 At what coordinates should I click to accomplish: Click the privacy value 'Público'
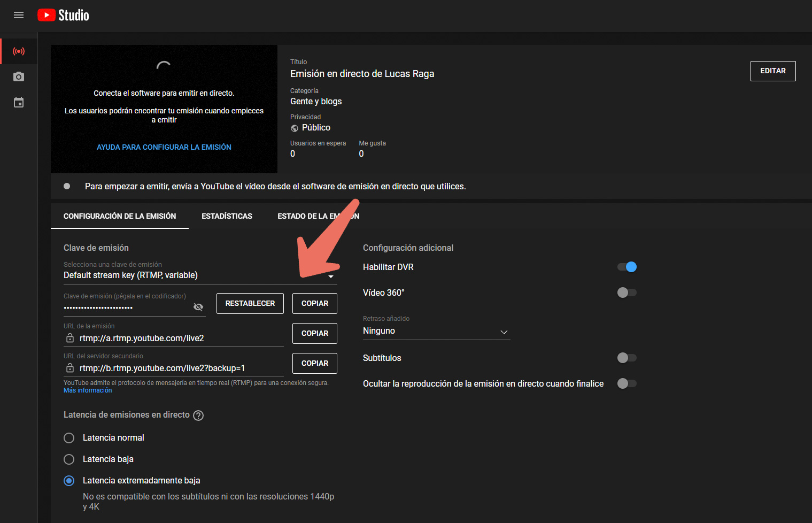pyautogui.click(x=316, y=128)
